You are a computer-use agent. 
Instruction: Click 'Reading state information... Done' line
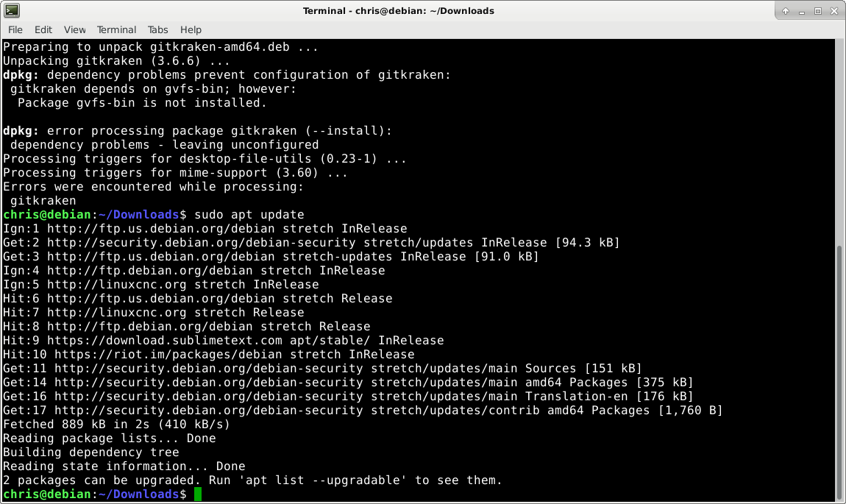[124, 466]
